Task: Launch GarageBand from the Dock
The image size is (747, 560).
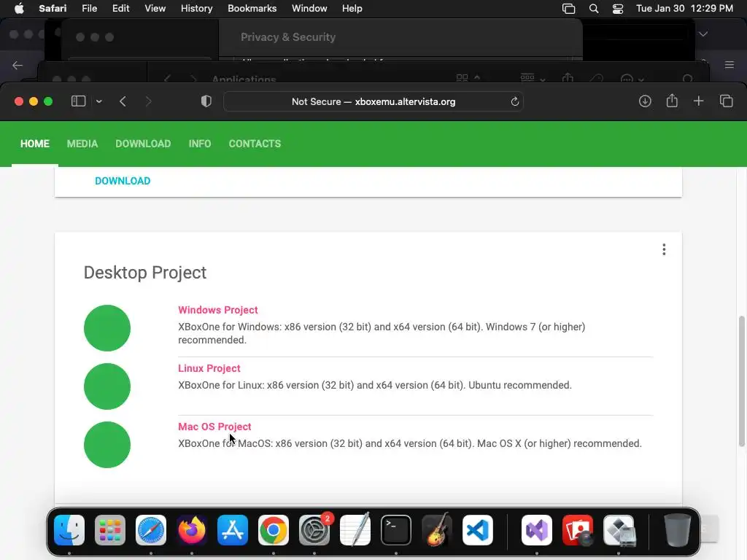Action: click(437, 529)
